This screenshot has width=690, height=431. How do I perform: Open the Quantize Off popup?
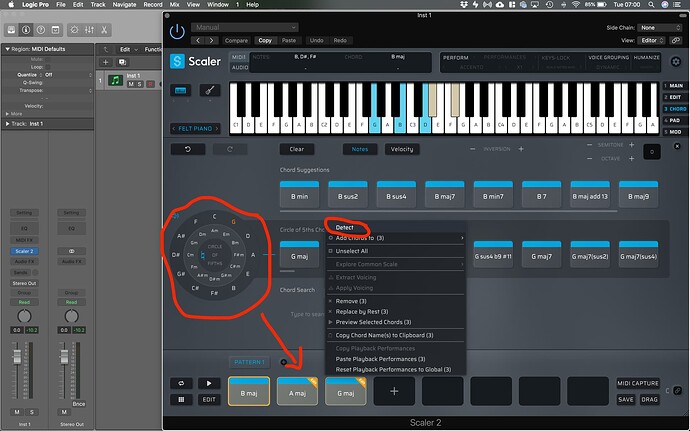(69, 75)
